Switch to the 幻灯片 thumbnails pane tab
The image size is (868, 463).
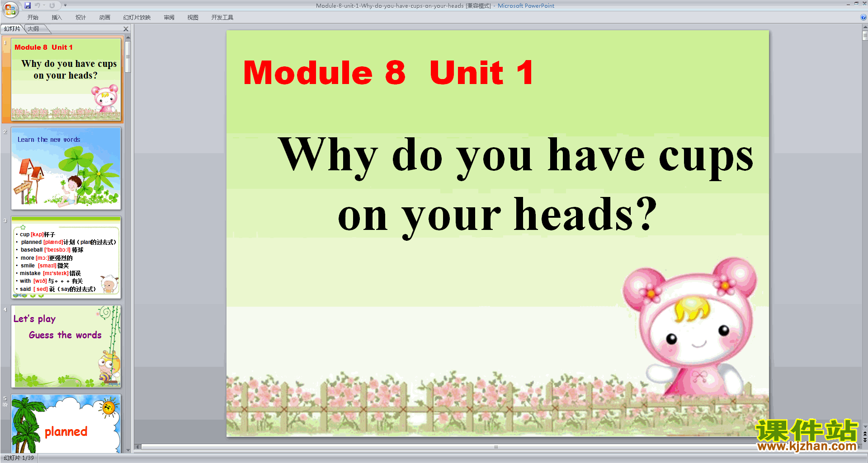tap(12, 29)
